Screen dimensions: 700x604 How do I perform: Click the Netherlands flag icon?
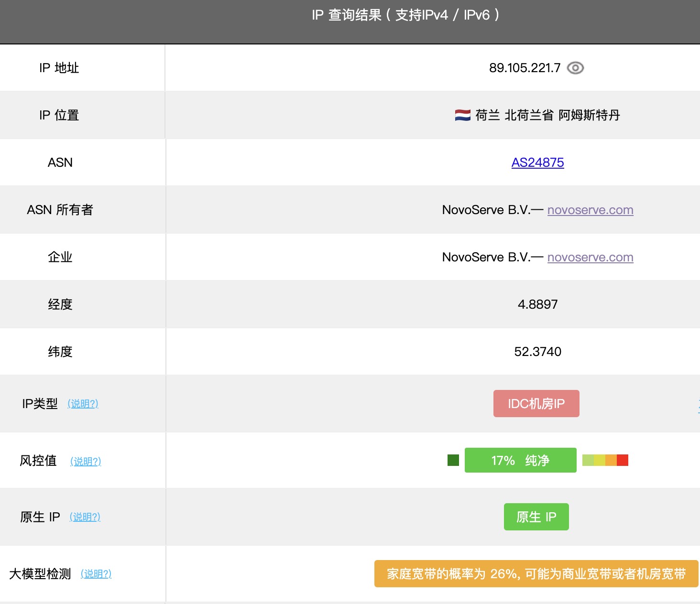(462, 115)
